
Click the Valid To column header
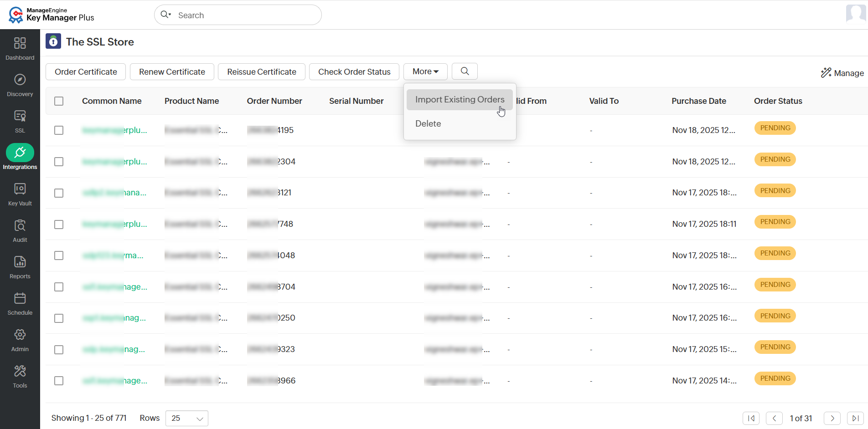point(604,101)
